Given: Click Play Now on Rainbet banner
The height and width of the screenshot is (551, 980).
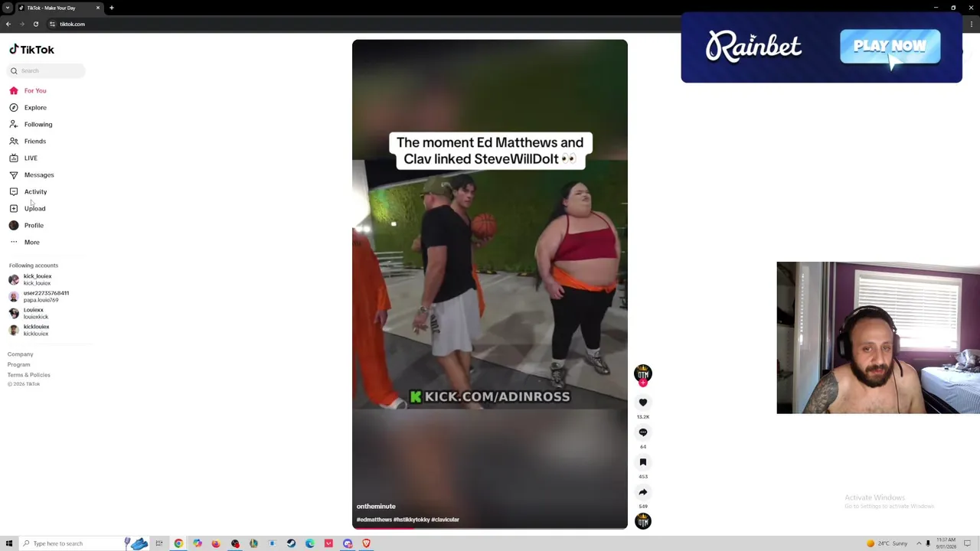Looking at the screenshot, I should (890, 47).
